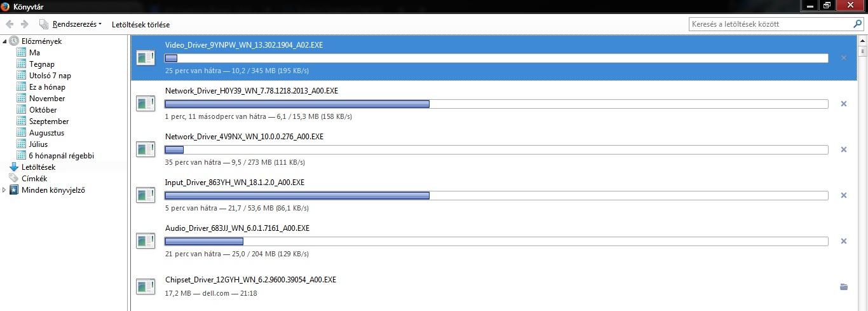Click the back arrow in toolbar
Image resolution: width=868 pixels, height=311 pixels.
click(x=10, y=24)
